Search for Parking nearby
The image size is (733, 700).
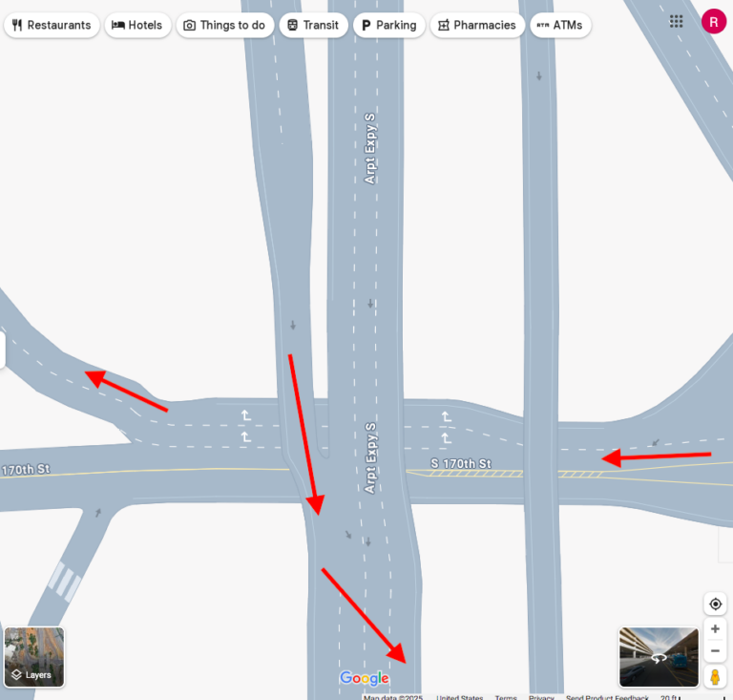click(x=388, y=25)
